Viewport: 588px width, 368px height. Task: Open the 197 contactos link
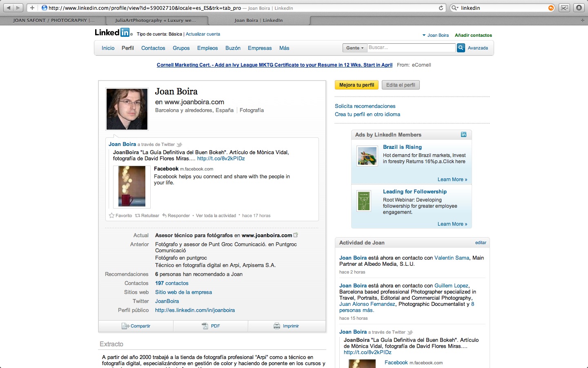pyautogui.click(x=171, y=283)
